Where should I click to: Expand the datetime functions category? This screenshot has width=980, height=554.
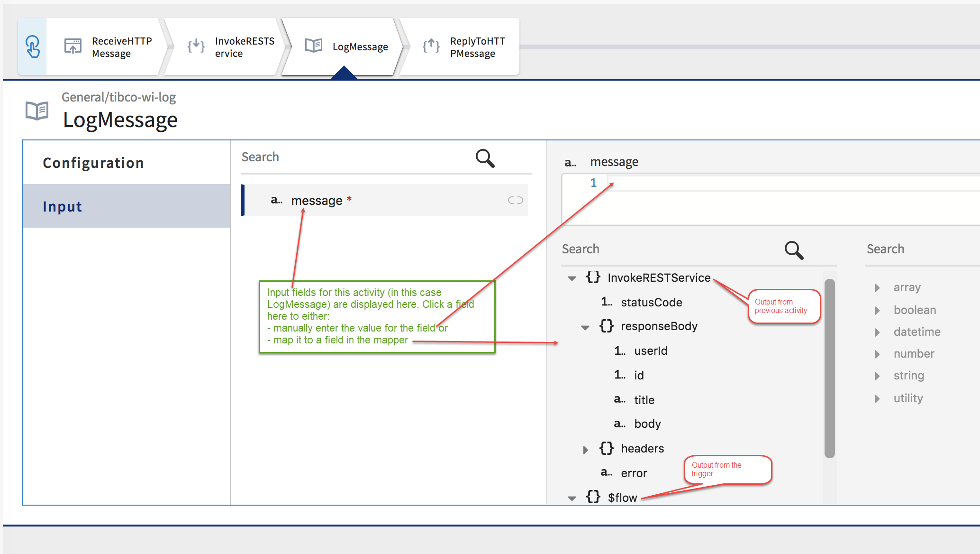pyautogui.click(x=877, y=332)
